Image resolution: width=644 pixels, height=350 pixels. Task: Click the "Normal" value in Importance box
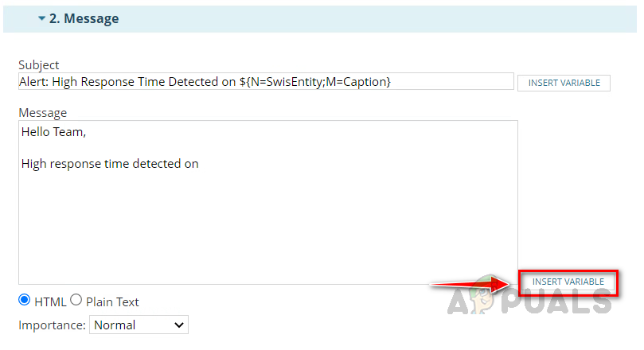click(115, 325)
